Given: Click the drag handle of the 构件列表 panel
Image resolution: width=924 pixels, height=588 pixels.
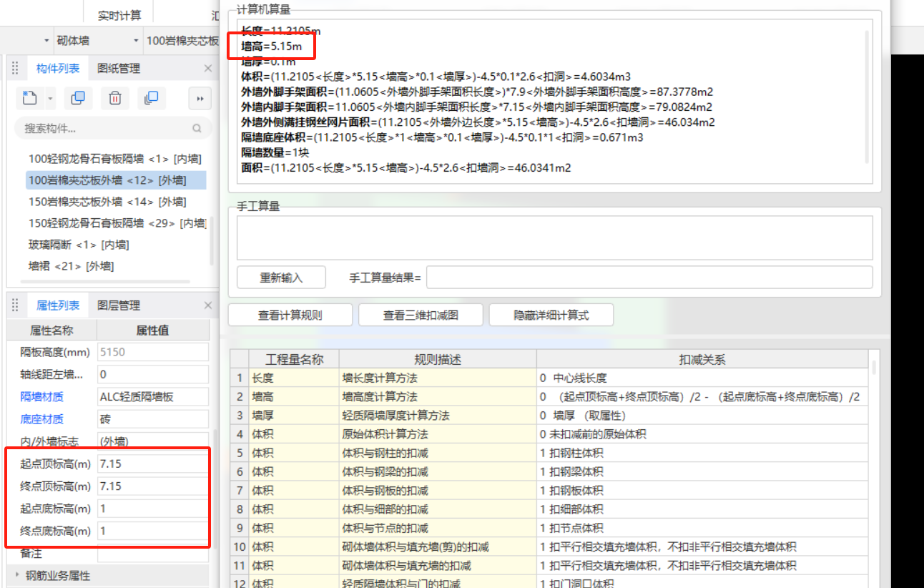Looking at the screenshot, I should tap(15, 69).
